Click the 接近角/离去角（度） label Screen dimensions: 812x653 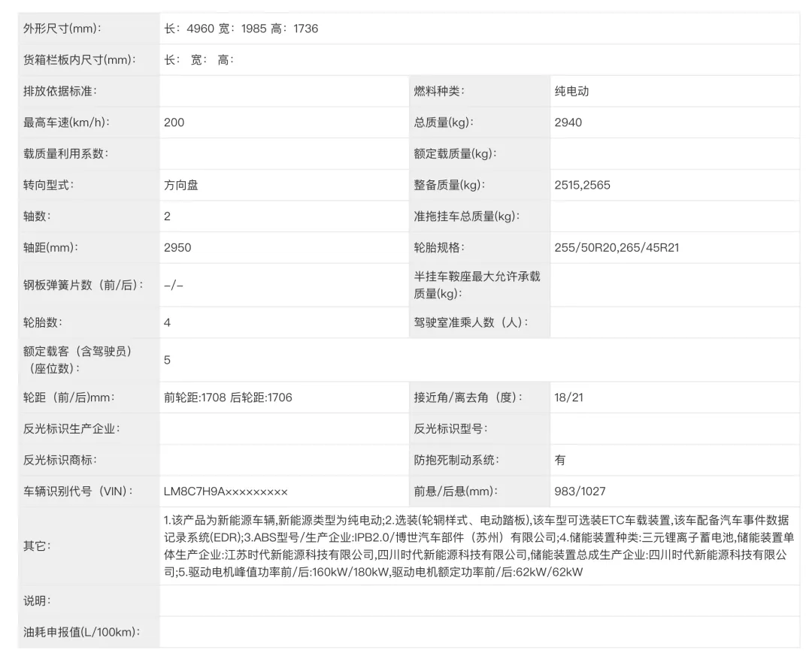(468, 398)
